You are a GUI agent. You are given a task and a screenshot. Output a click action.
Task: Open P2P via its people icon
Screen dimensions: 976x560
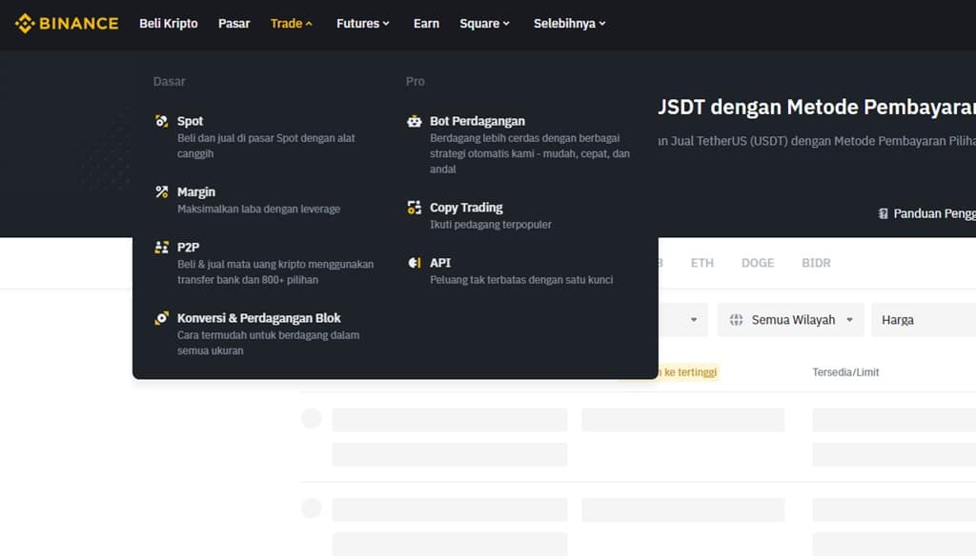click(x=160, y=247)
